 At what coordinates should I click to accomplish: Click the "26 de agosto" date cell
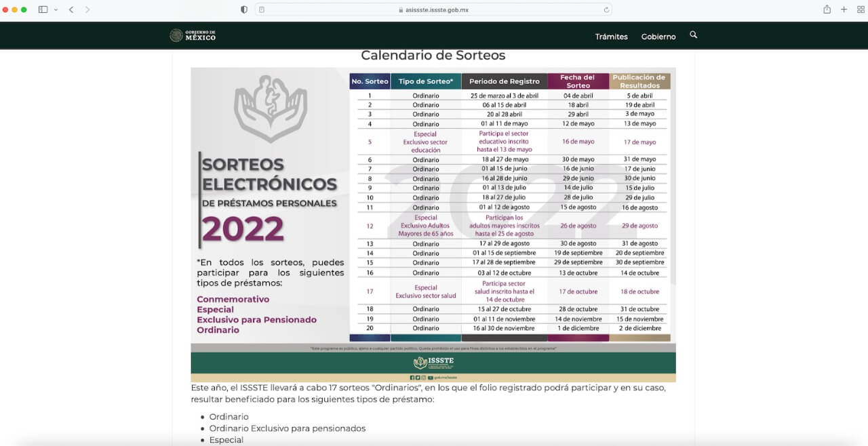point(578,226)
